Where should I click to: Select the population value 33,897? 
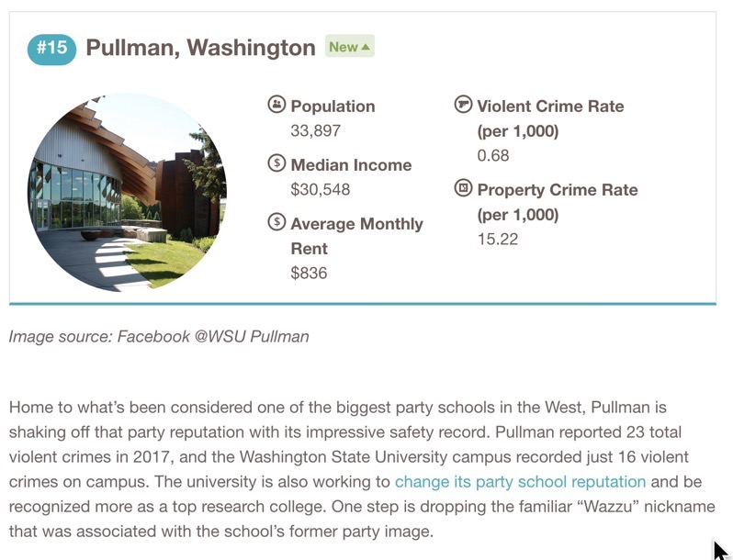316,130
